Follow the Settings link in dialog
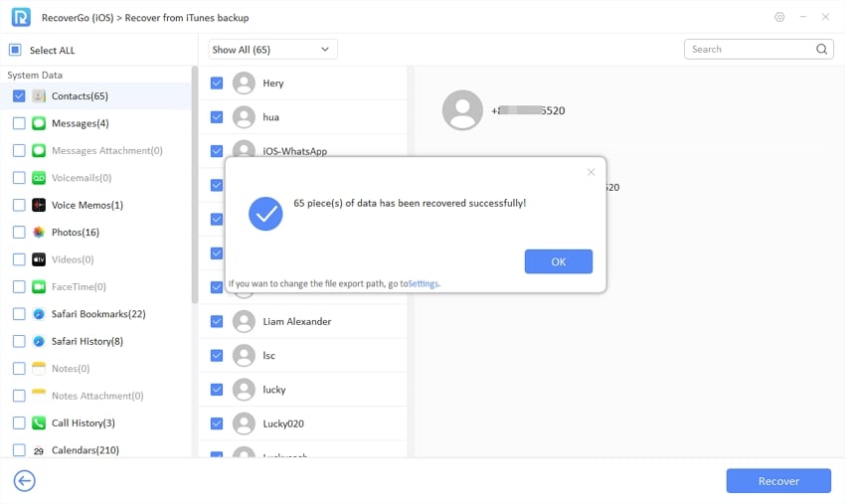Screen dimensions: 845x504 pyautogui.click(x=423, y=283)
